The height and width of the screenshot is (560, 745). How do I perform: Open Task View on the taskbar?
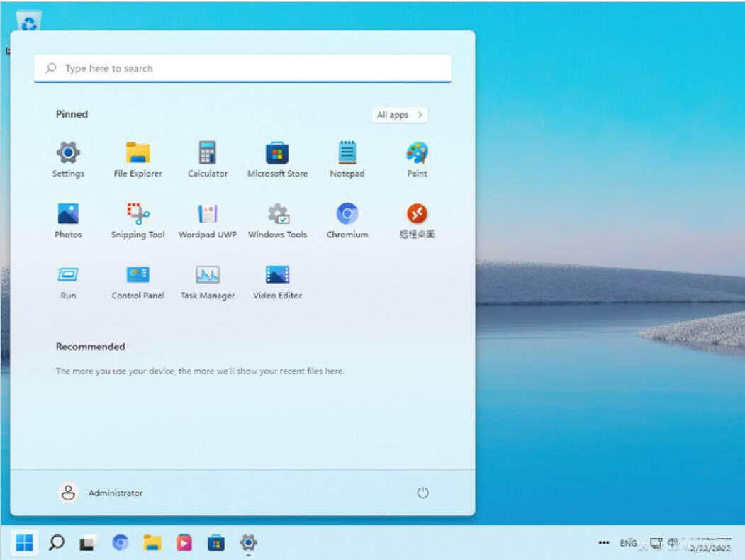pos(88,542)
